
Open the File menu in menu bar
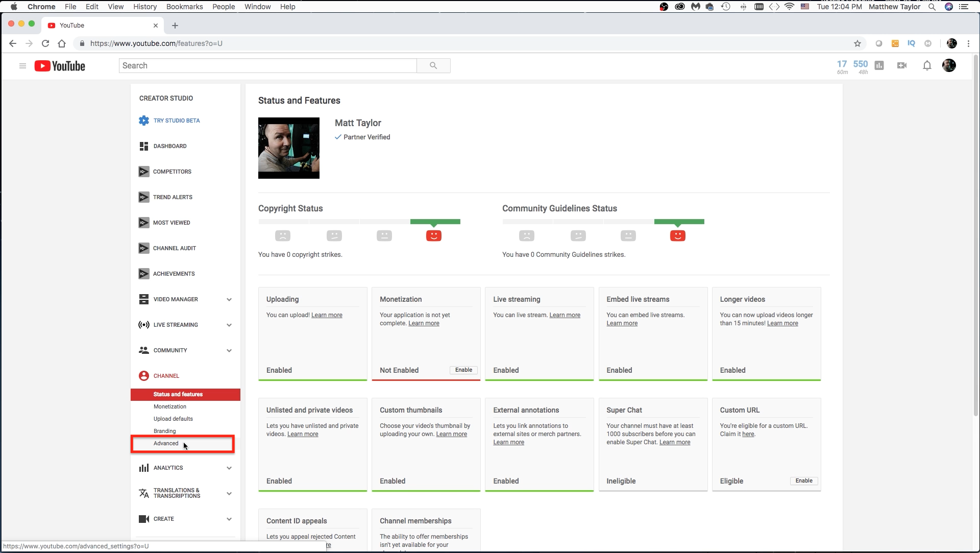70,7
